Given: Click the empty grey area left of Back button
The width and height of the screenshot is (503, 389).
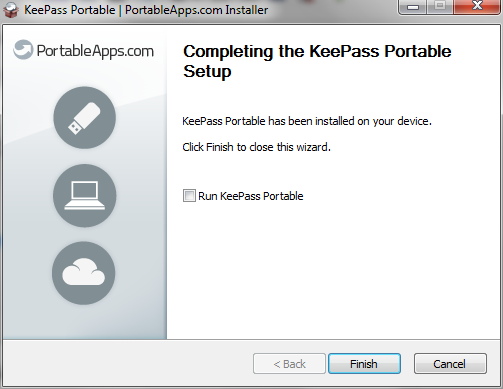Looking at the screenshot, I should pyautogui.click(x=127, y=363).
